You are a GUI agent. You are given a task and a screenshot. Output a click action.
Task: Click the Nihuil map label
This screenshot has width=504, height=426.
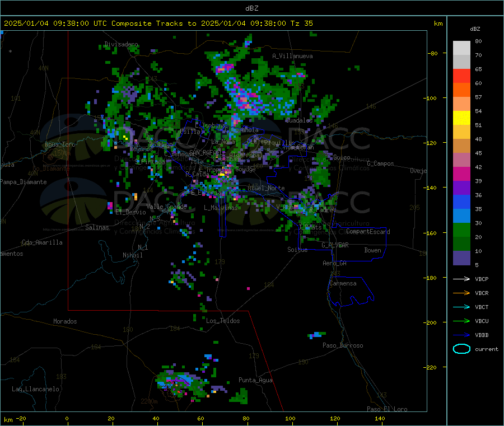coord(132,255)
